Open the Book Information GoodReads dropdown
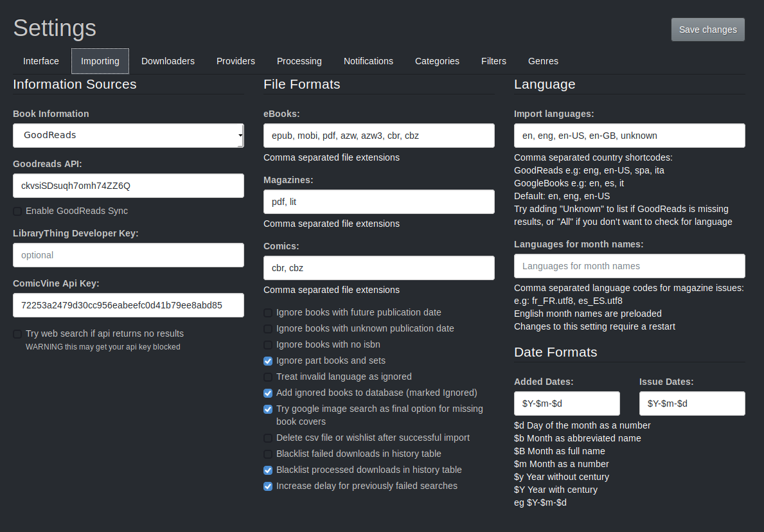 click(128, 136)
